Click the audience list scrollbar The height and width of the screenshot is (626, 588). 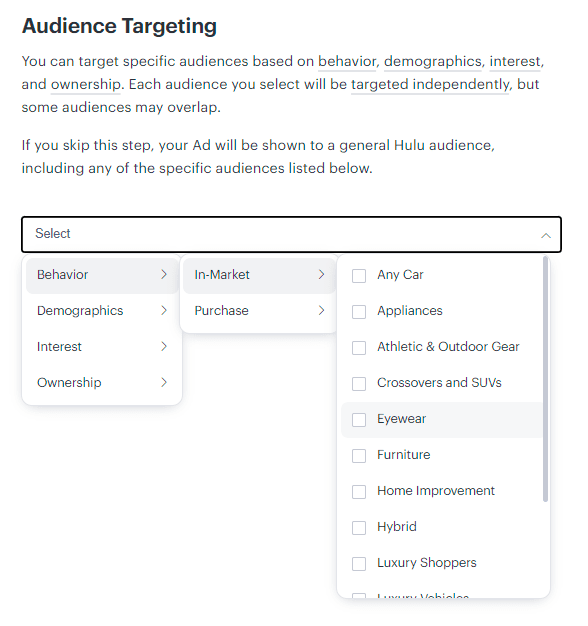click(545, 379)
